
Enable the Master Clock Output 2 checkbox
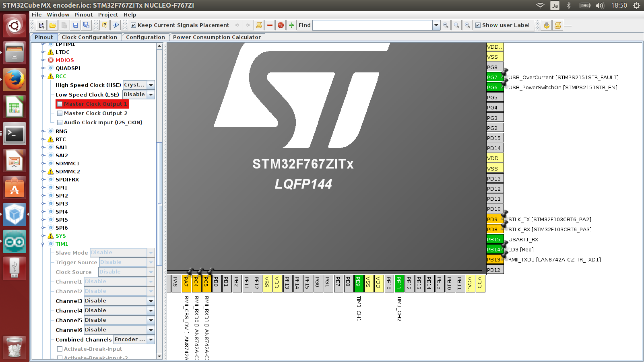pos(60,113)
